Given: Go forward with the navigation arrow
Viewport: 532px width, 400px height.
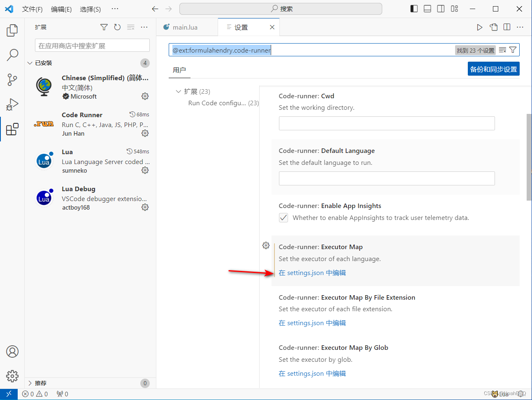Looking at the screenshot, I should [169, 9].
